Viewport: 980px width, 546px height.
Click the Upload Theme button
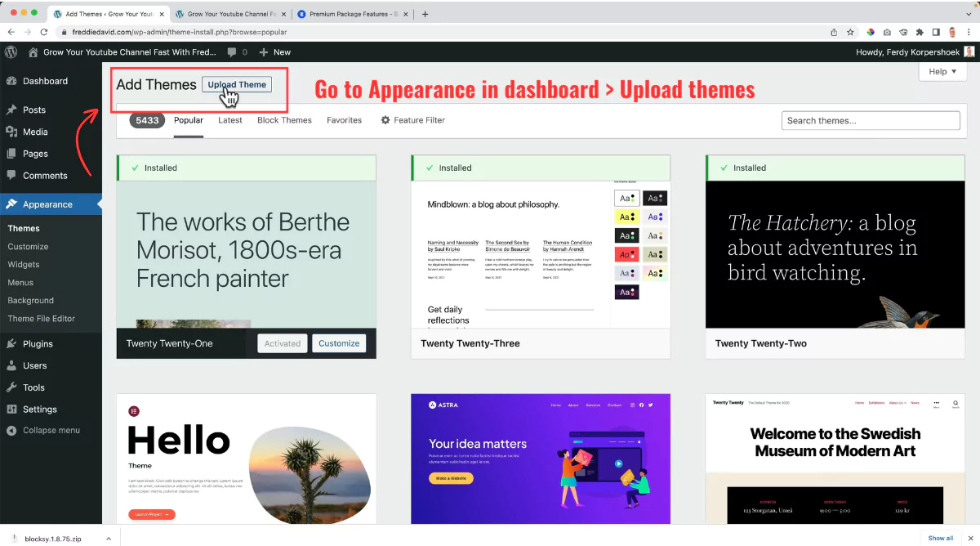[x=236, y=84]
